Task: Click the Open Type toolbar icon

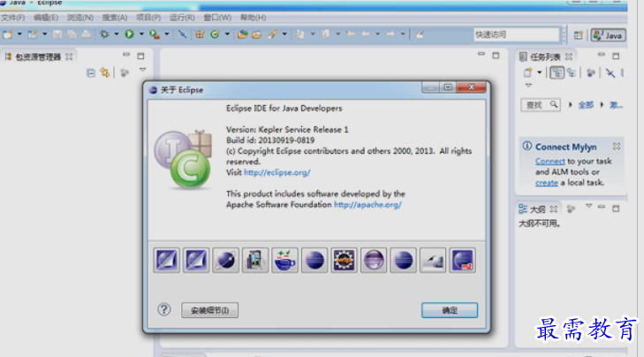Action: [242, 34]
